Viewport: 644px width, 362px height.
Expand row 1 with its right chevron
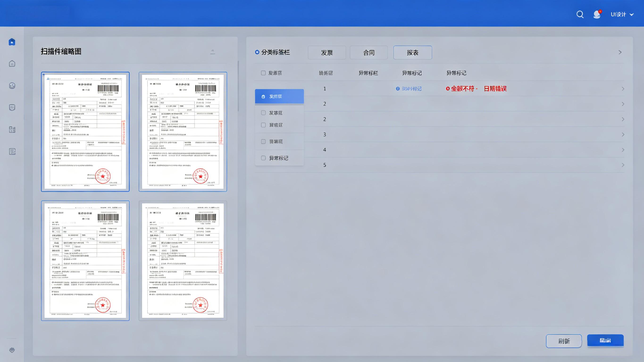pos(623,89)
